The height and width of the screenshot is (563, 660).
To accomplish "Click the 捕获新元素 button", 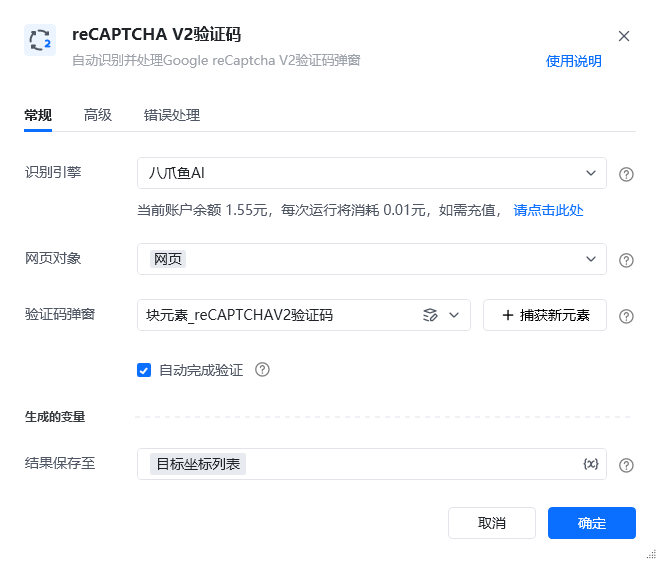I will 545,315.
